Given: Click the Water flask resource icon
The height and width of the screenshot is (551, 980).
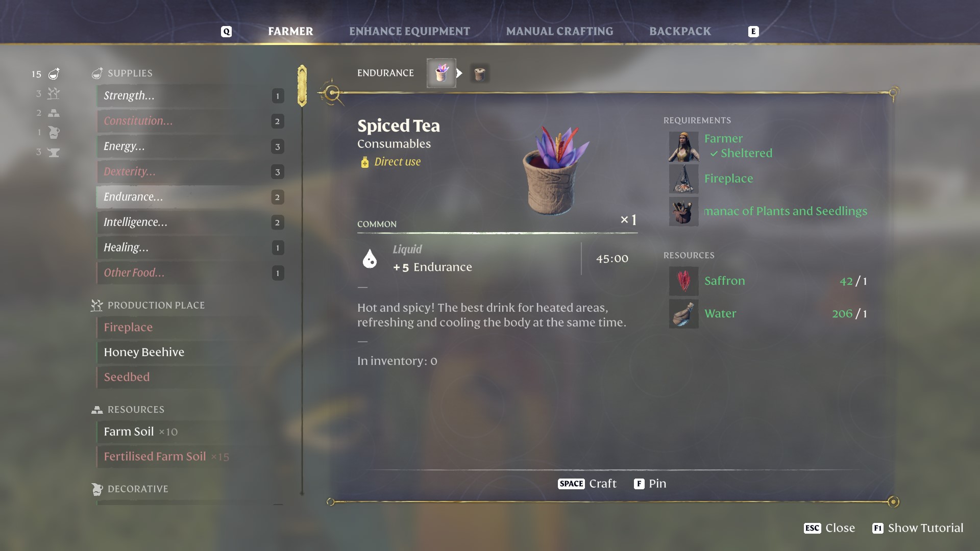Looking at the screenshot, I should (x=683, y=314).
